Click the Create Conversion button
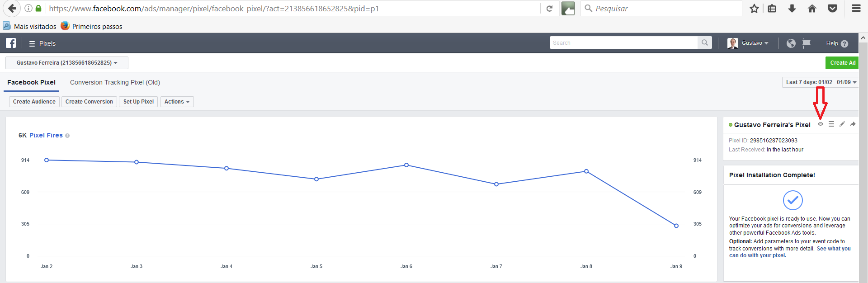The width and height of the screenshot is (868, 283). (x=89, y=102)
